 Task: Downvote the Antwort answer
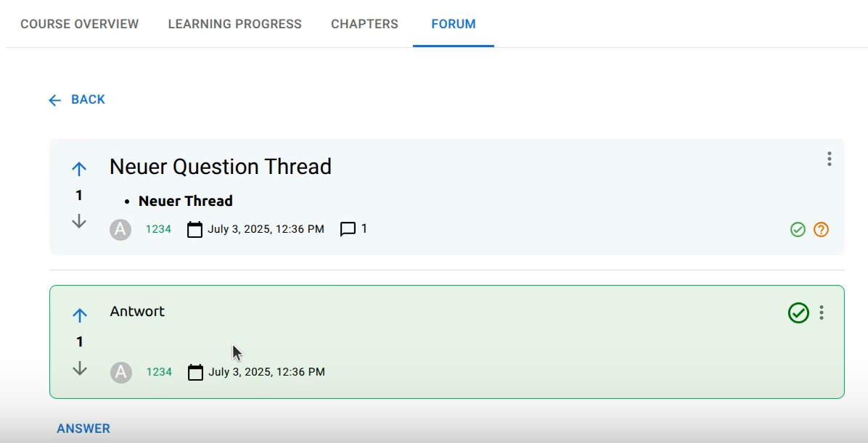point(80,368)
